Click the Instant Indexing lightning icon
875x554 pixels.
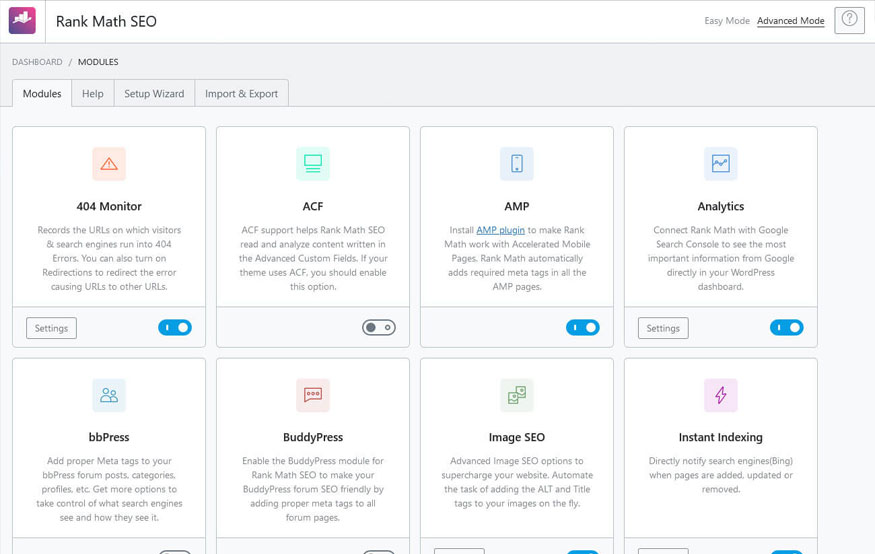coord(720,395)
